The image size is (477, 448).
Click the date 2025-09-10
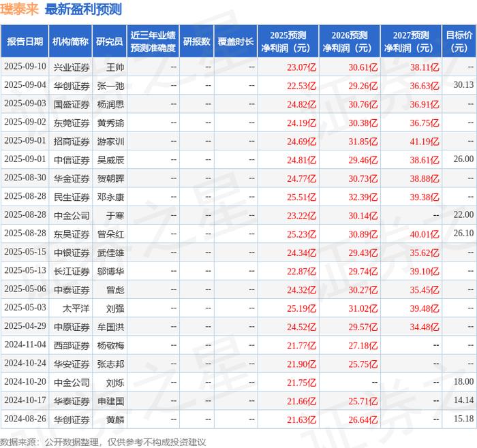pyautogui.click(x=25, y=67)
